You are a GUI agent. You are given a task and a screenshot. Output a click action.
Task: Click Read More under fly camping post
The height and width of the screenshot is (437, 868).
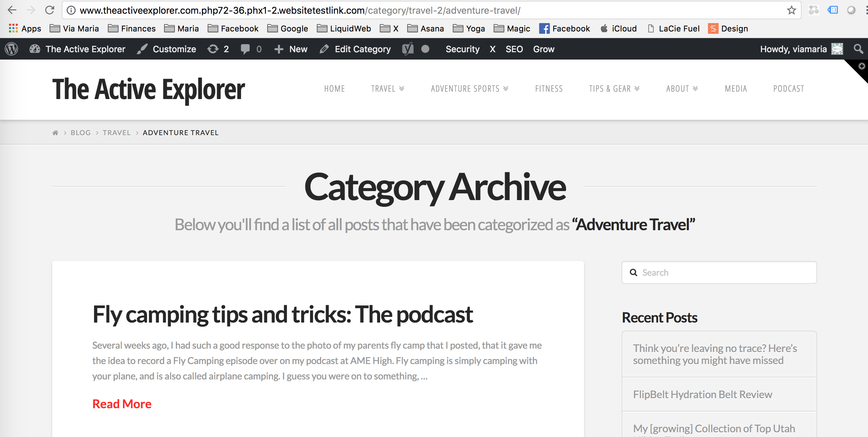click(122, 404)
